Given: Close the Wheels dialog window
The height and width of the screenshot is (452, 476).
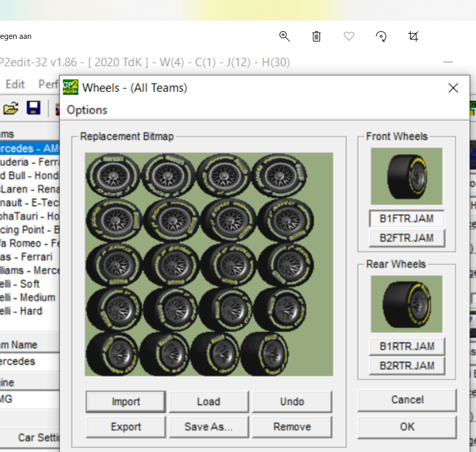Looking at the screenshot, I should point(453,88).
